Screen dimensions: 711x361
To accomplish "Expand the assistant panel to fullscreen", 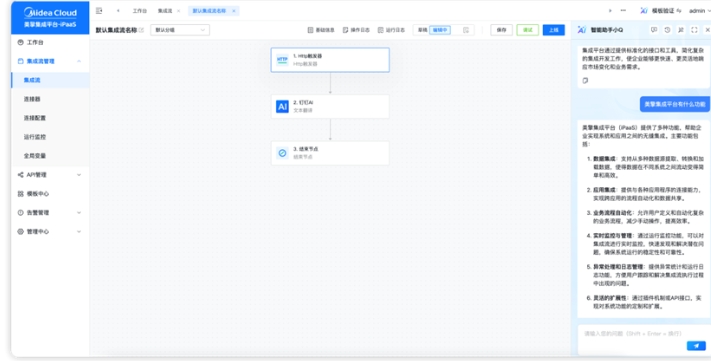I will [694, 30].
